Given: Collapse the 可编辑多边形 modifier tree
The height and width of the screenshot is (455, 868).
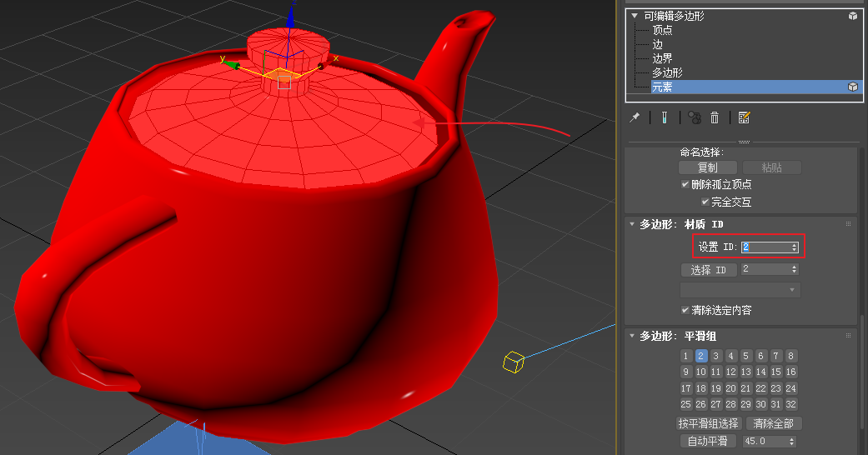Looking at the screenshot, I should (635, 16).
